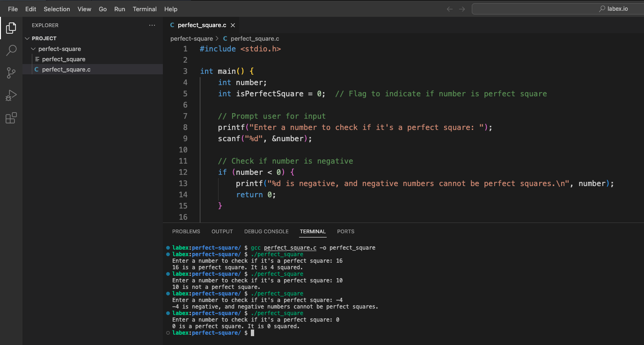Open Explorer more actions ellipsis menu

pos(152,25)
